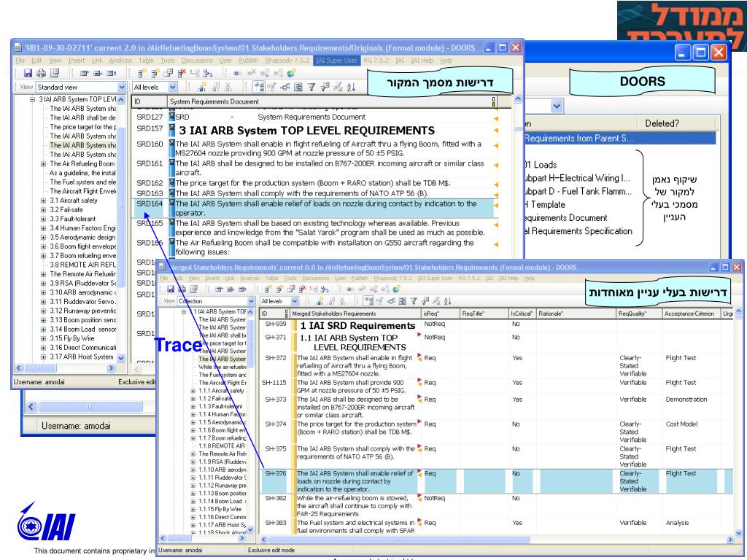Click 'The Fuel system and ele' tree item
747x560 pixels.
[x=83, y=182]
